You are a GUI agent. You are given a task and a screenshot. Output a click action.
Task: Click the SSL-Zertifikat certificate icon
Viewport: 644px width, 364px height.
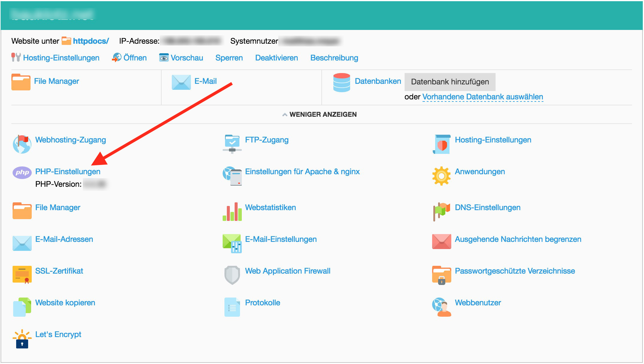[22, 275]
